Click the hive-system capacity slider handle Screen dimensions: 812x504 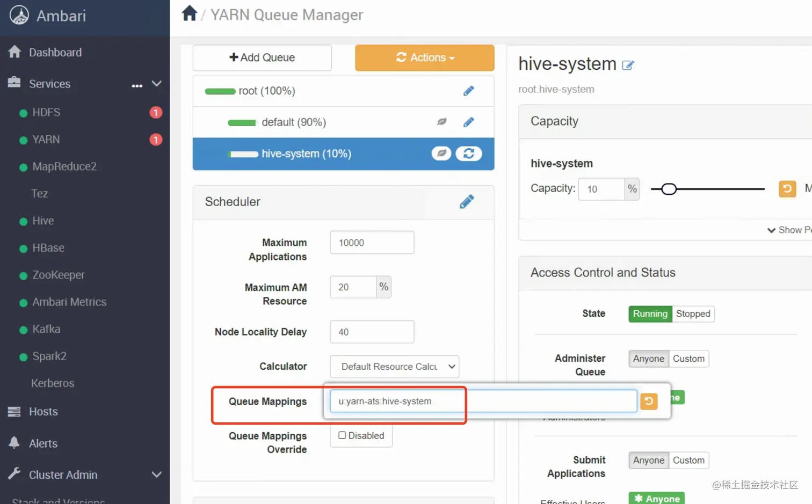669,189
